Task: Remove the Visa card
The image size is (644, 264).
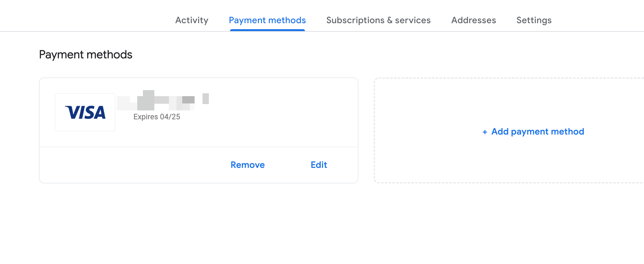Action: (x=248, y=165)
